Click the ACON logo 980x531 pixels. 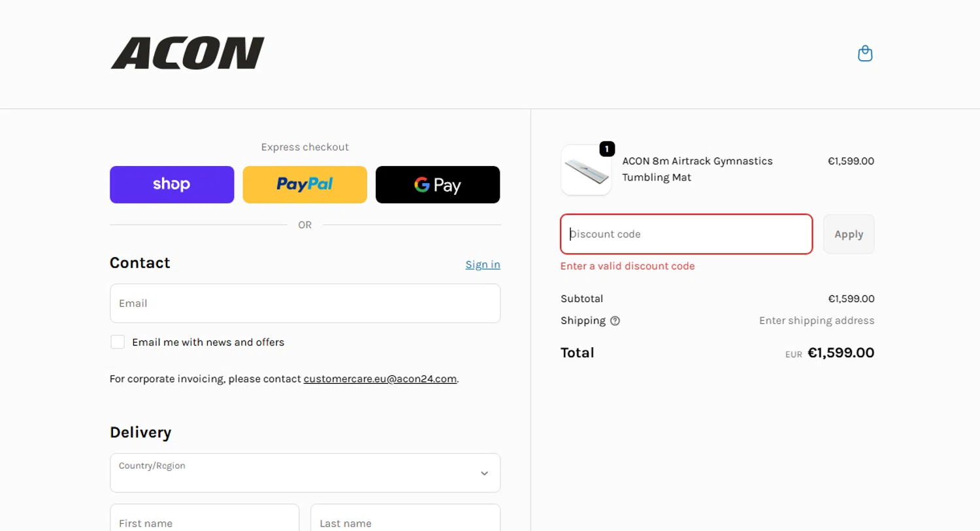pyautogui.click(x=188, y=53)
